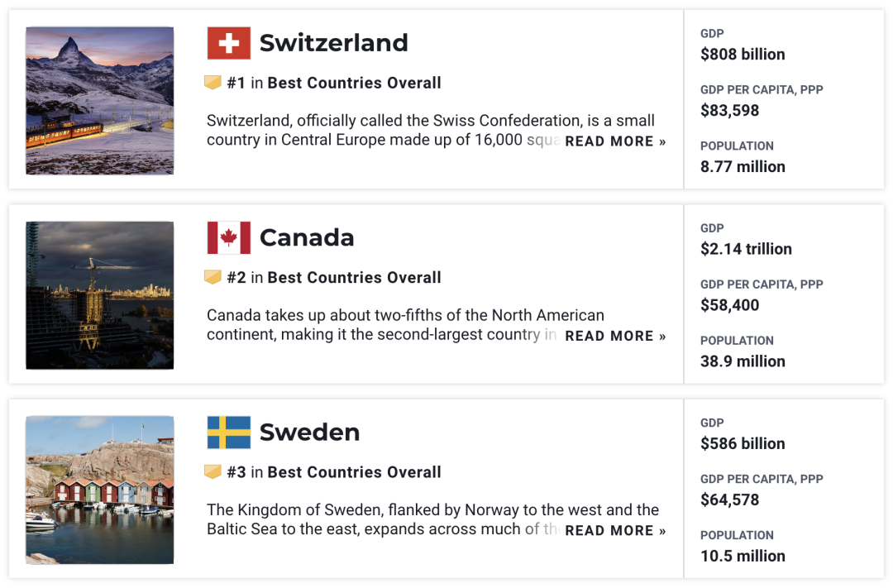Open the Switzerland Matterhorn photo
This screenshot has width=893, height=588.
pos(99,100)
